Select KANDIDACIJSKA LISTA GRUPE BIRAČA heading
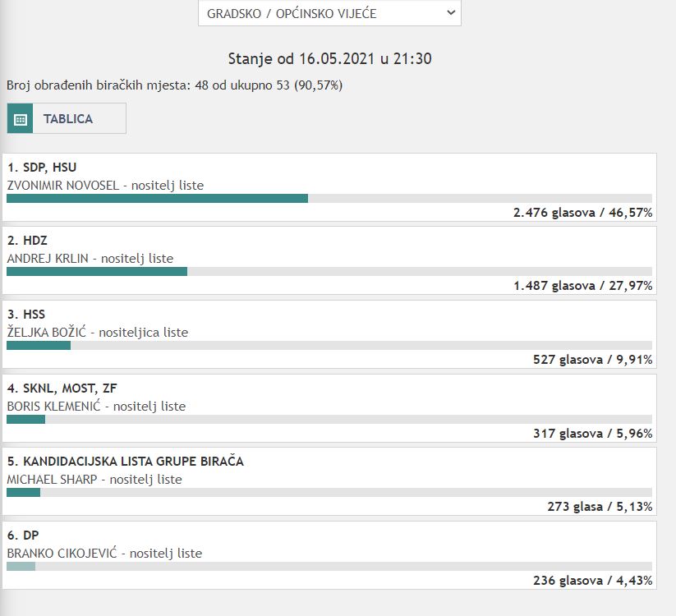This screenshot has height=616, width=676. pyautogui.click(x=125, y=462)
